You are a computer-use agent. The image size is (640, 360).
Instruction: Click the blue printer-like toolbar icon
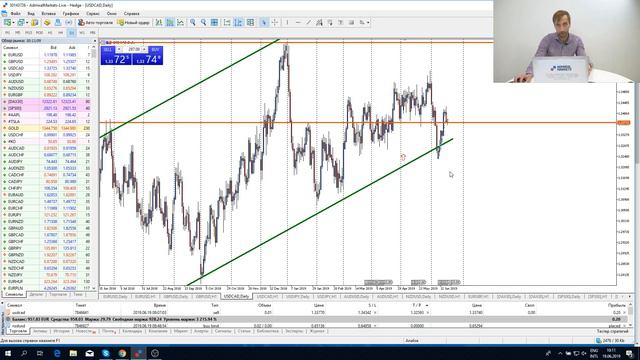58,22
